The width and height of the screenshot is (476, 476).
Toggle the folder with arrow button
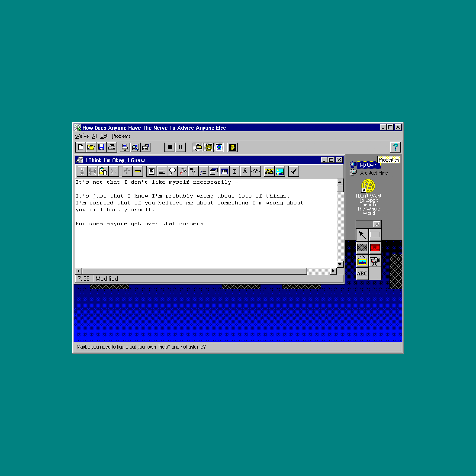[x=198, y=147]
